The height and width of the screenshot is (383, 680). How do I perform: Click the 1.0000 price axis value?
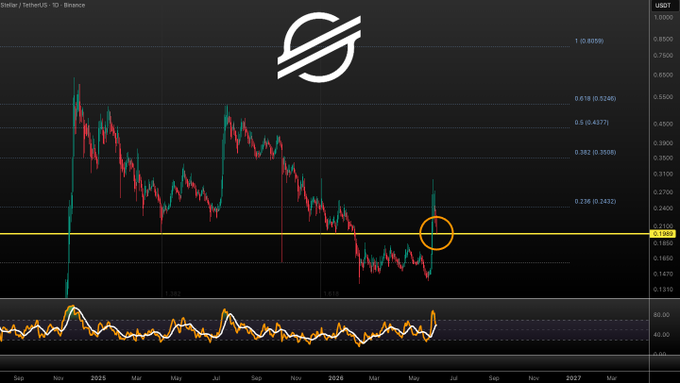tap(663, 17)
